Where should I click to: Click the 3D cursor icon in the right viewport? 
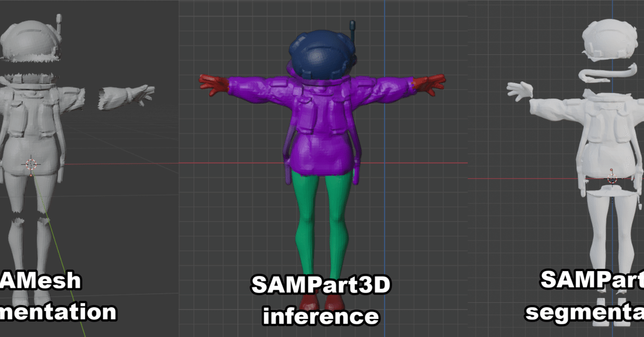pyautogui.click(x=613, y=177)
